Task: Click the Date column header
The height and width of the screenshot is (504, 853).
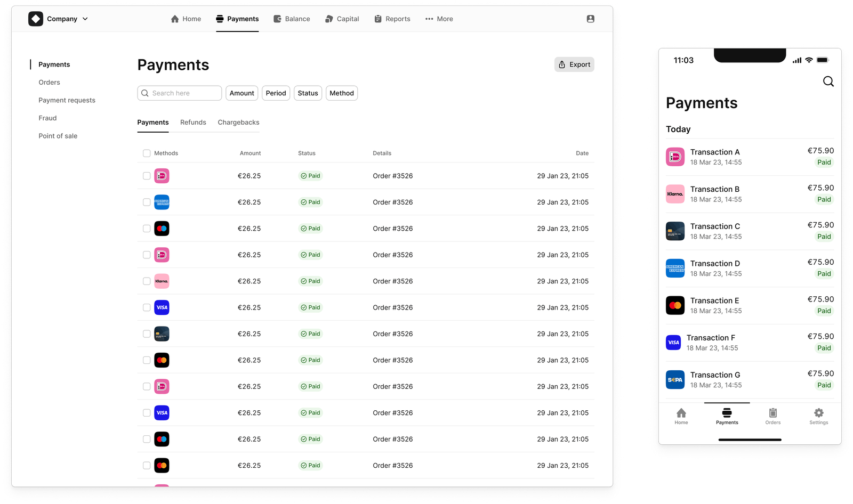Action: point(582,153)
